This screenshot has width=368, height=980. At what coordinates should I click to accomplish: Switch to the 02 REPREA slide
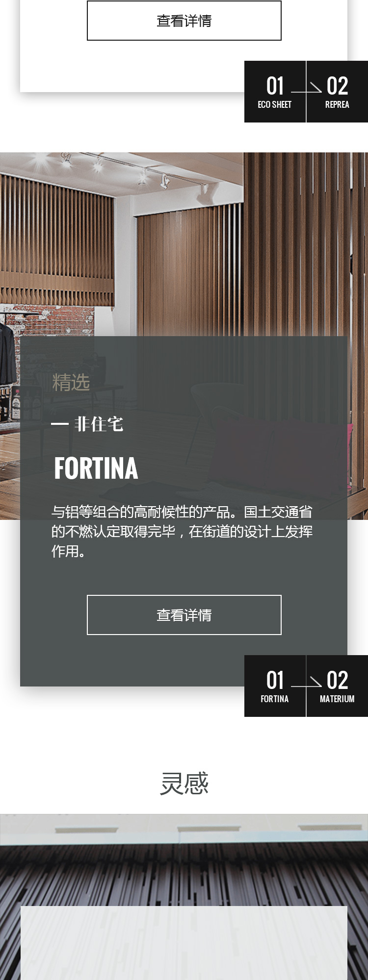337,92
